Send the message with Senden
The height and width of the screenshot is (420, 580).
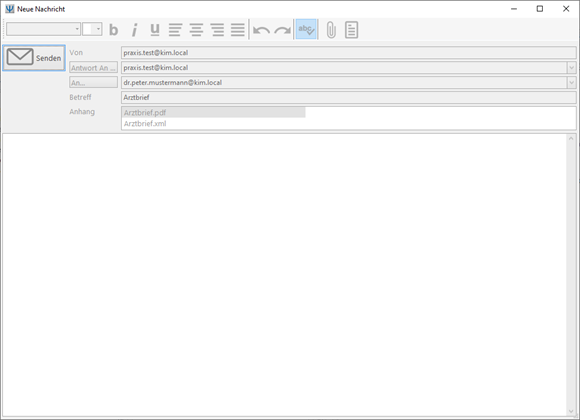tap(34, 58)
